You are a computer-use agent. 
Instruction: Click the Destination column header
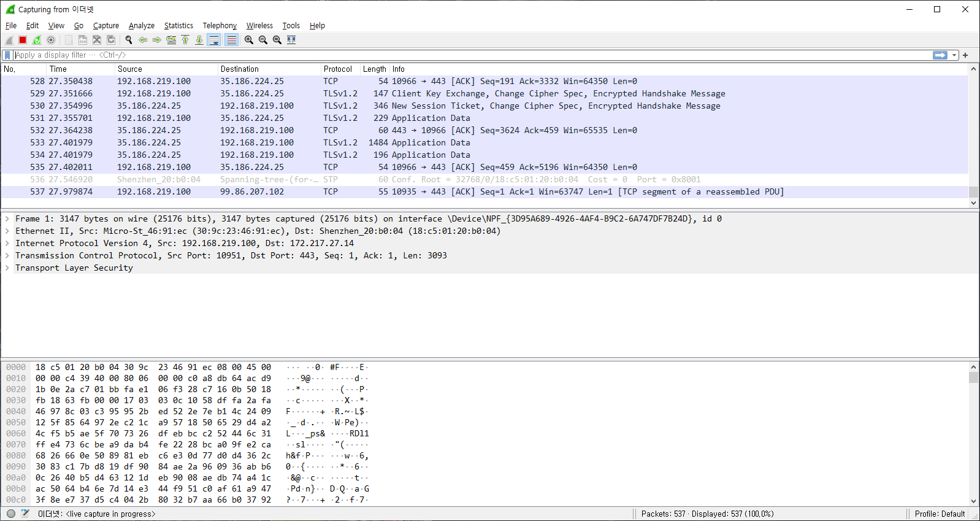pyautogui.click(x=269, y=69)
